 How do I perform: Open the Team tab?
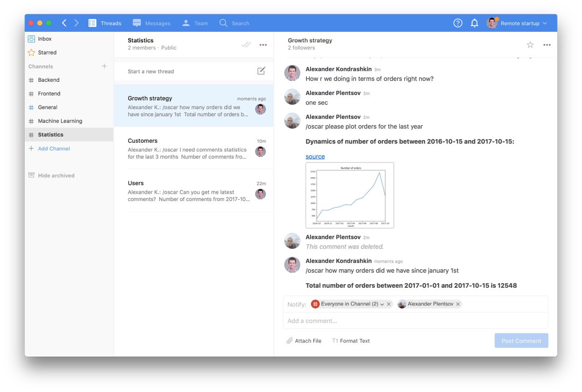tap(195, 23)
